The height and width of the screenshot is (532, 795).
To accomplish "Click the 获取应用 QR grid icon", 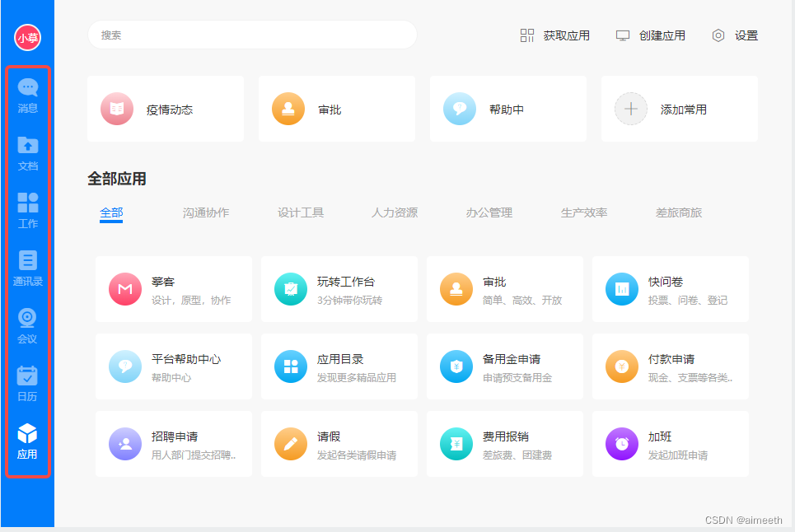I will pos(526,35).
